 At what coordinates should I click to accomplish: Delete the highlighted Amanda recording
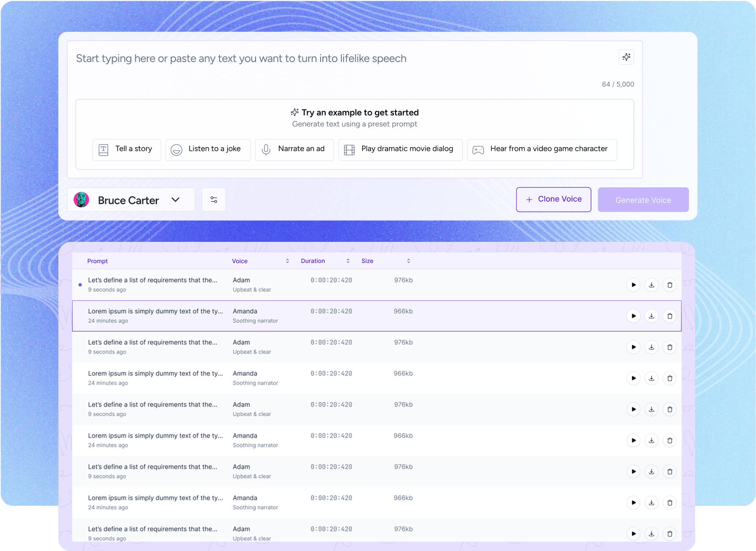point(670,316)
